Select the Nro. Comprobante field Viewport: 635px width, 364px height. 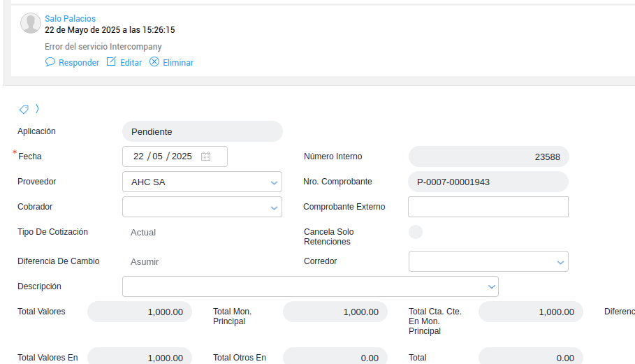pyautogui.click(x=488, y=182)
